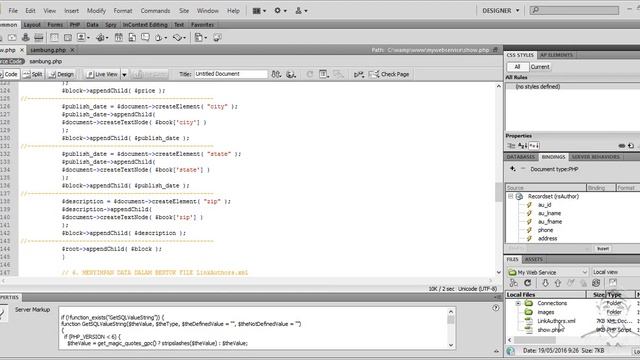
Task: Click Files panel horizontal scrollbar thumb
Action: (x=534, y=340)
